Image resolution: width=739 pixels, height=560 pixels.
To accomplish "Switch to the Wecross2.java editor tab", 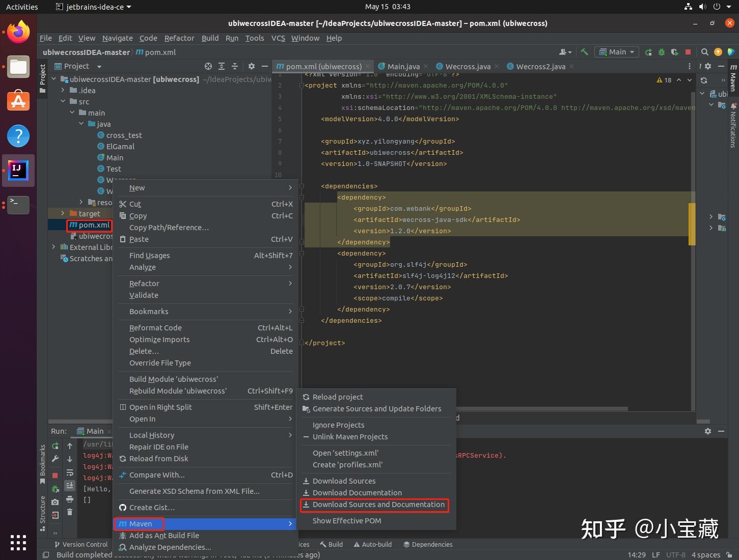I will 537,66.
